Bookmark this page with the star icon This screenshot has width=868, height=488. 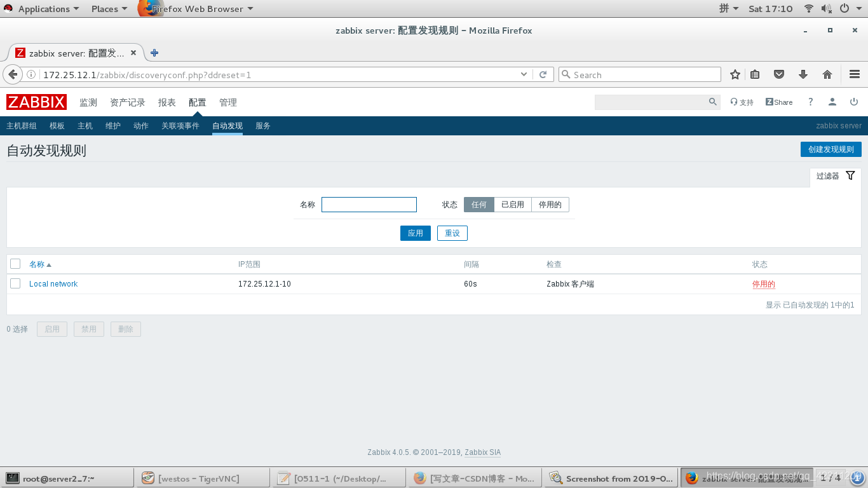(735, 74)
